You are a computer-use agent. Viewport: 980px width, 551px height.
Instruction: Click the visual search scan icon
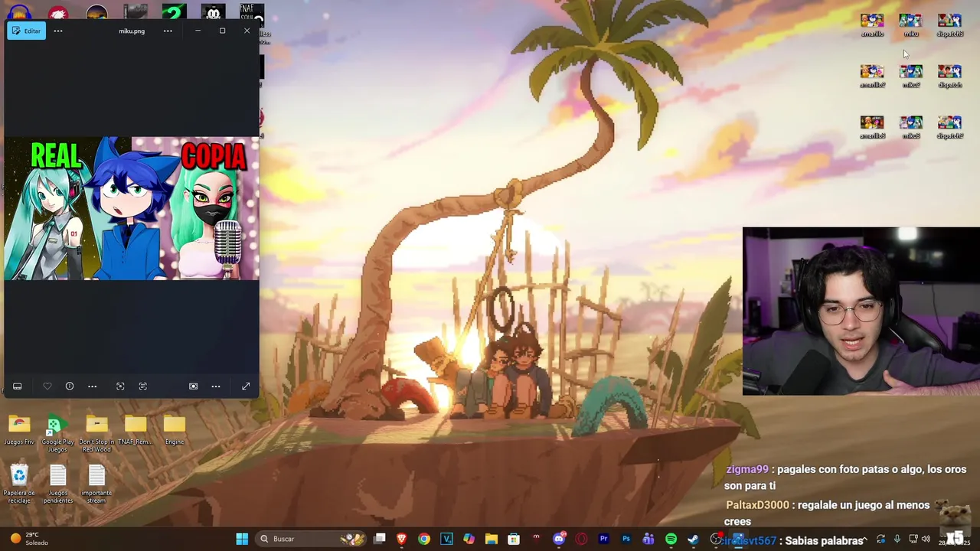coord(120,386)
